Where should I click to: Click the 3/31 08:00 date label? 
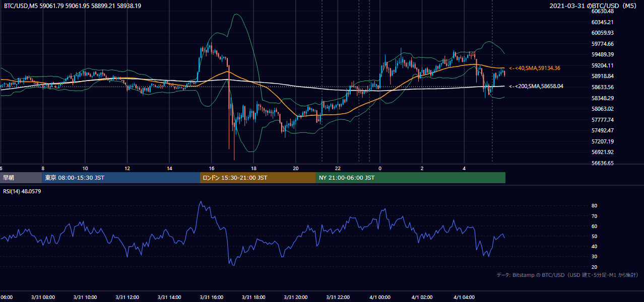click(42, 297)
